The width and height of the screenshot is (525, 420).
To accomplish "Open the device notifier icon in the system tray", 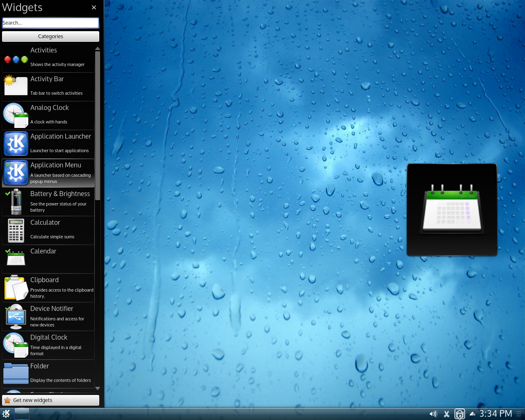I will (460, 414).
